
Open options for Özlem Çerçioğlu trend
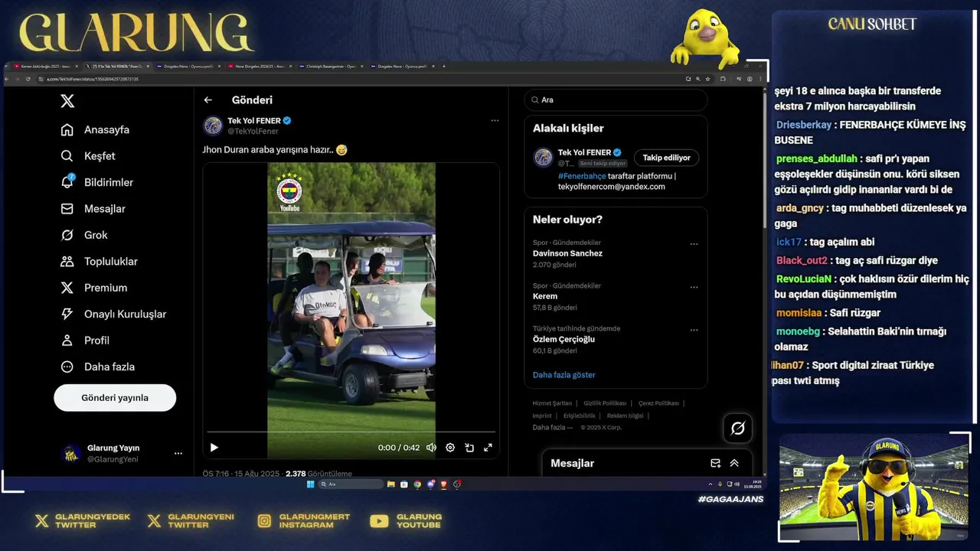click(694, 330)
